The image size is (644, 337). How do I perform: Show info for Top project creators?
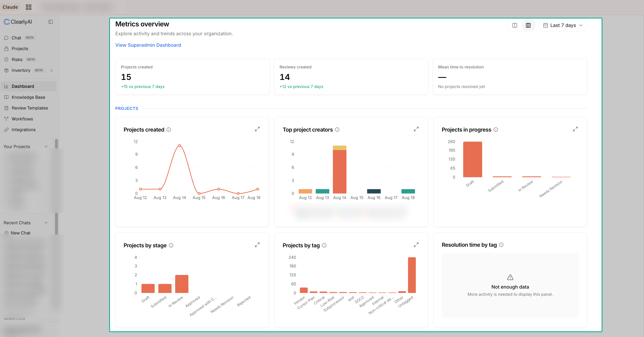point(337,130)
